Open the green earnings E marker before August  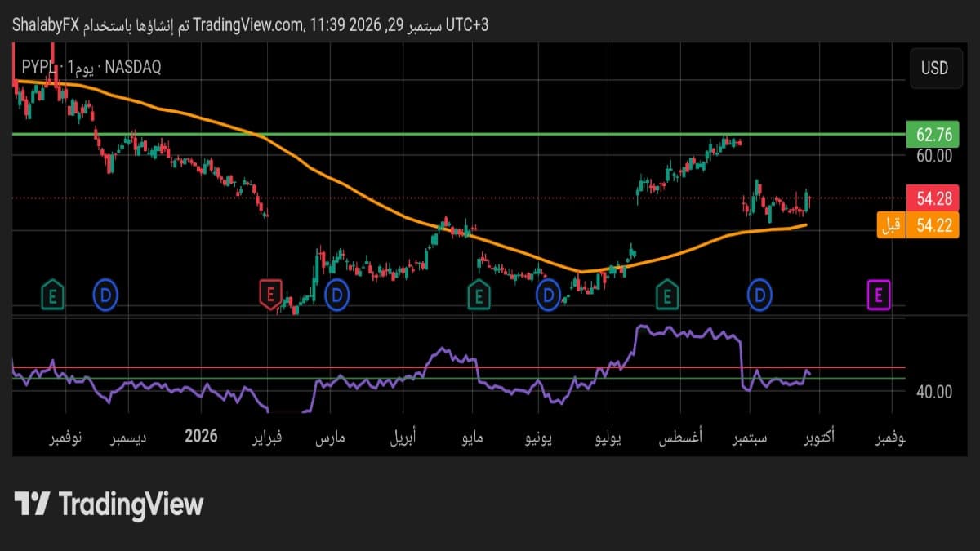coord(668,294)
